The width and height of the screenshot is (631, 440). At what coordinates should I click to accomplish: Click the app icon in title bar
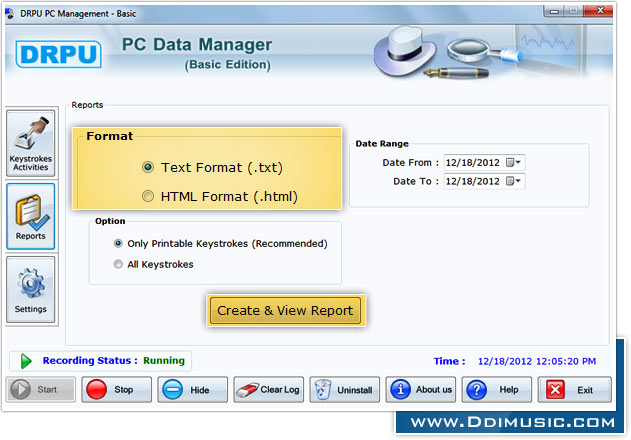click(x=10, y=13)
